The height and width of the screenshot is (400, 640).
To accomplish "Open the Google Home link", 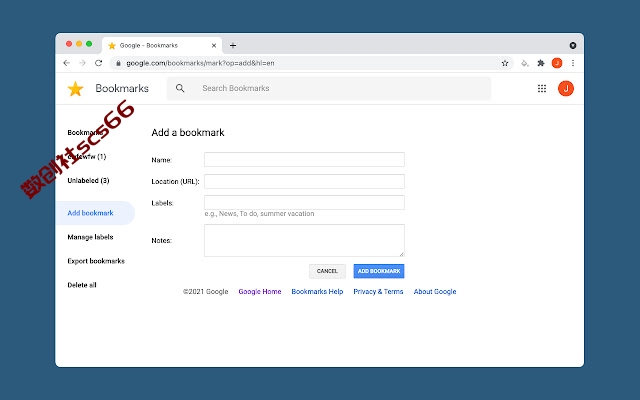I will (x=260, y=291).
